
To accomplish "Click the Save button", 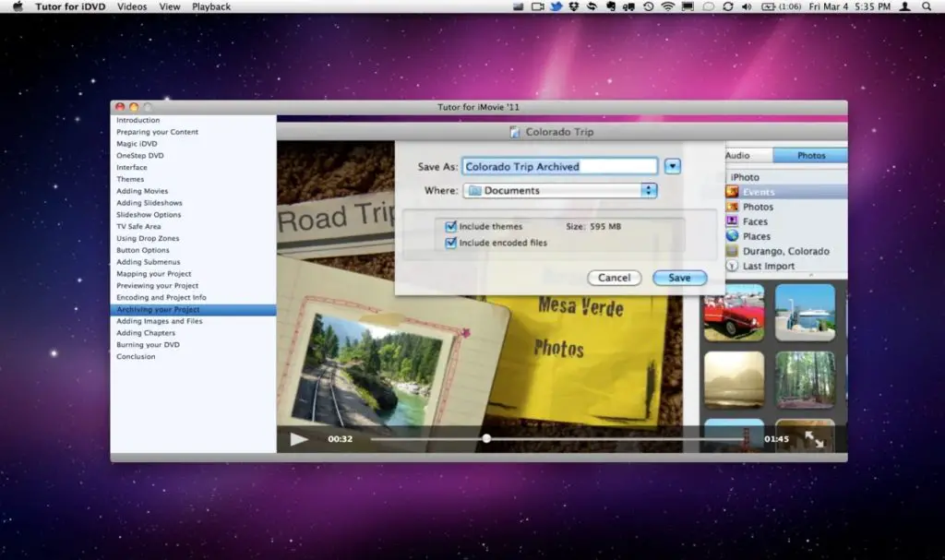I will click(679, 278).
